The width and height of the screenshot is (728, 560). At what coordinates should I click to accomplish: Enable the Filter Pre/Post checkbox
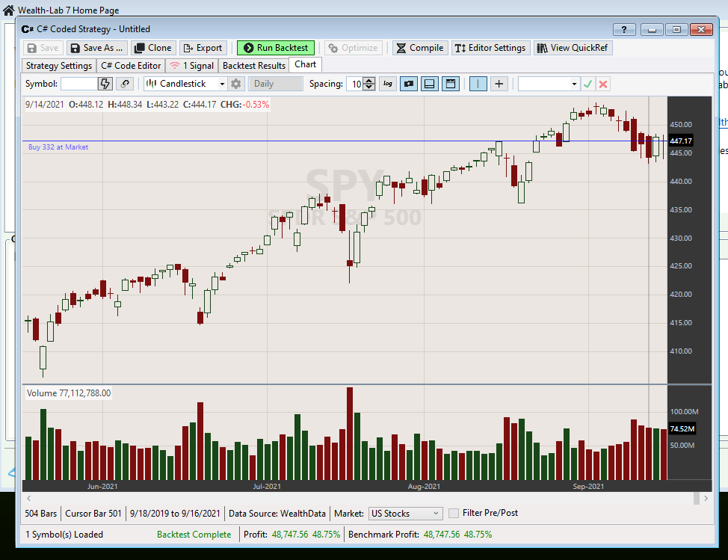click(x=454, y=513)
